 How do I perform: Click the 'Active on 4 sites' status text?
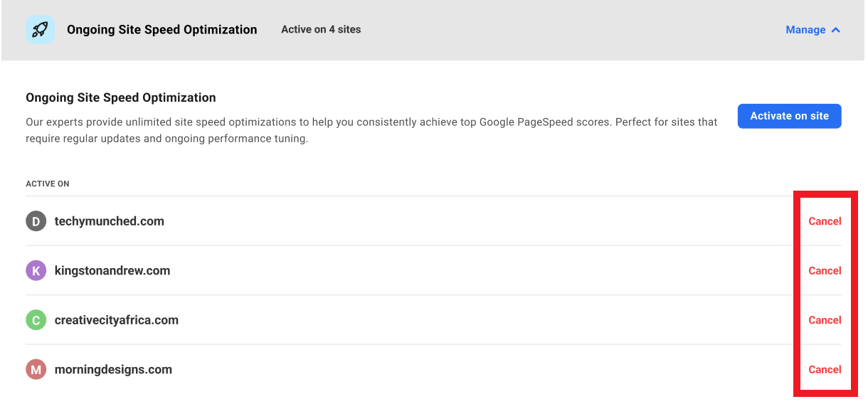[x=321, y=30]
